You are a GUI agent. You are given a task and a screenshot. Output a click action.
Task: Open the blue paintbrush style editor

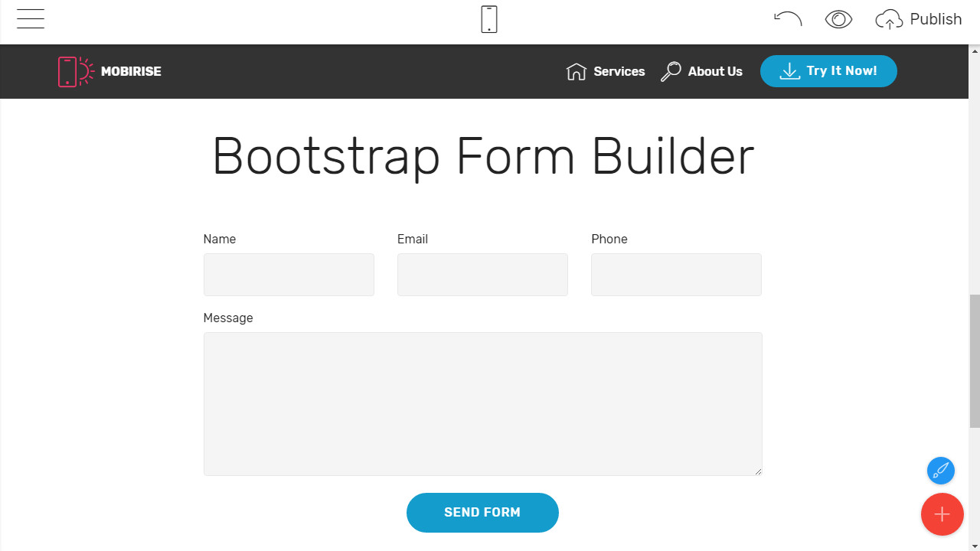[941, 471]
